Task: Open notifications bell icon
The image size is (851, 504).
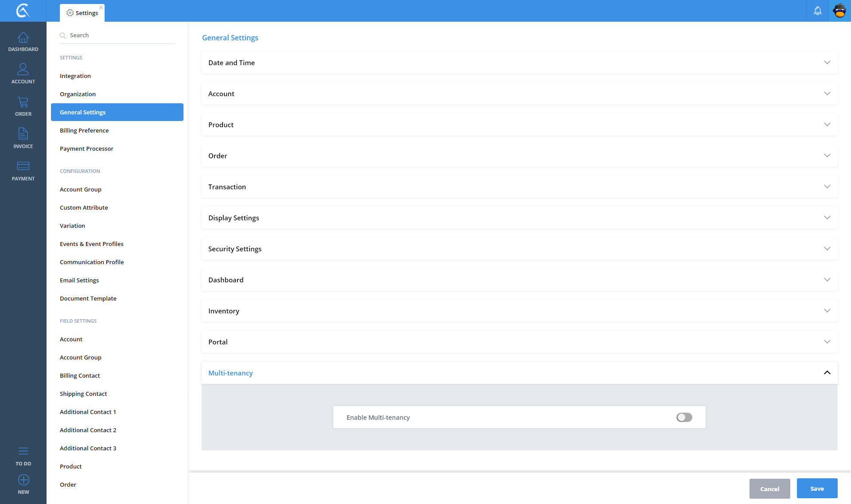Action: click(817, 11)
